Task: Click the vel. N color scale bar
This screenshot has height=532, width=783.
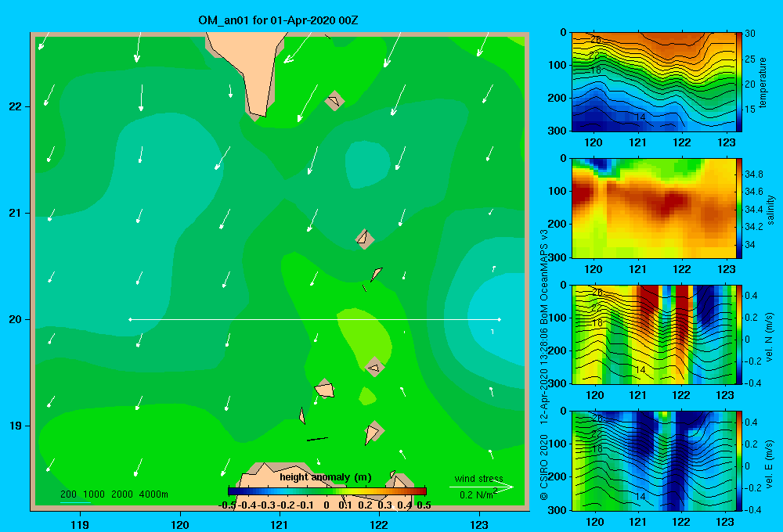Action: point(739,334)
